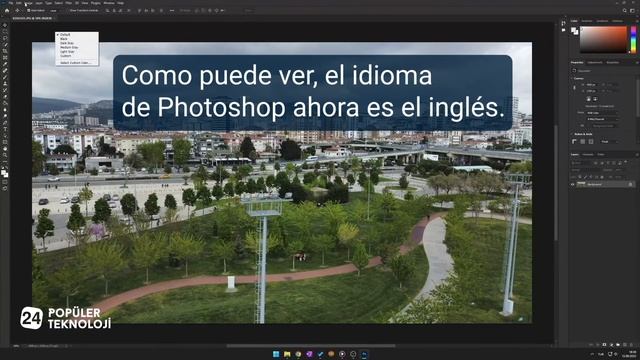Screen dimensions: 640x360
Task: Select the Crop tool
Action: click(x=5, y=51)
